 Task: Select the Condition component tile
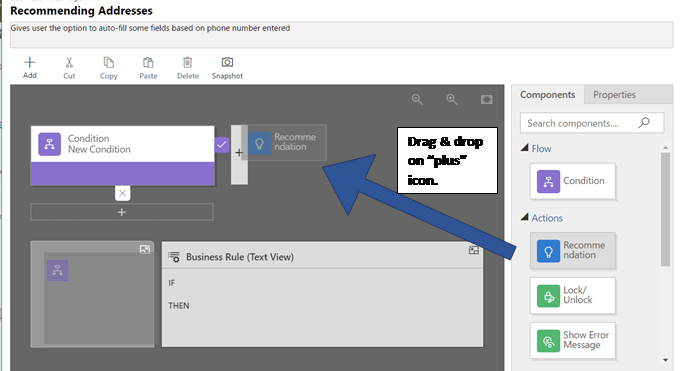coord(572,181)
